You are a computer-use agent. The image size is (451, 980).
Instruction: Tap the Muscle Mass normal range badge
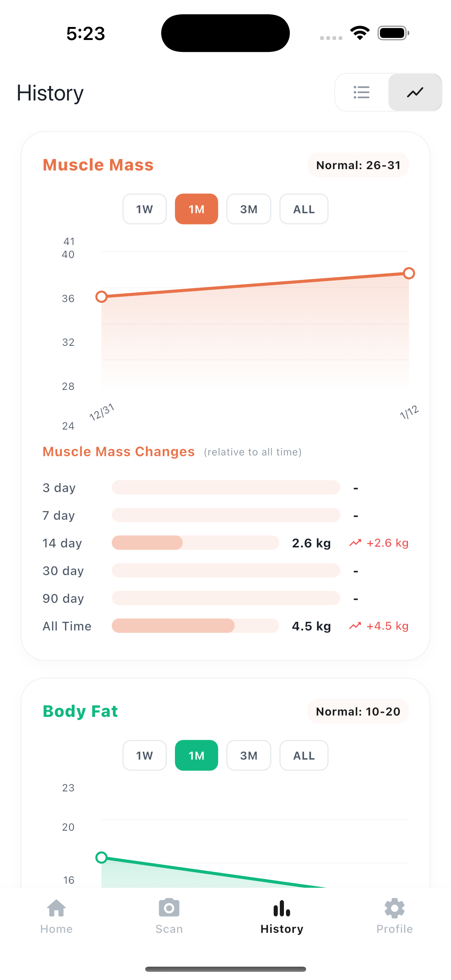pos(358,165)
